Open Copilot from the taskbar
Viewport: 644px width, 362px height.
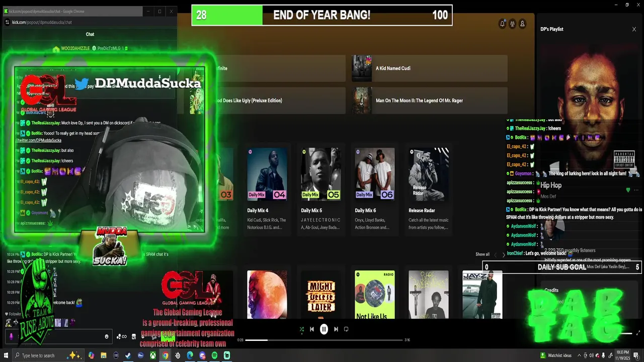coord(92,355)
